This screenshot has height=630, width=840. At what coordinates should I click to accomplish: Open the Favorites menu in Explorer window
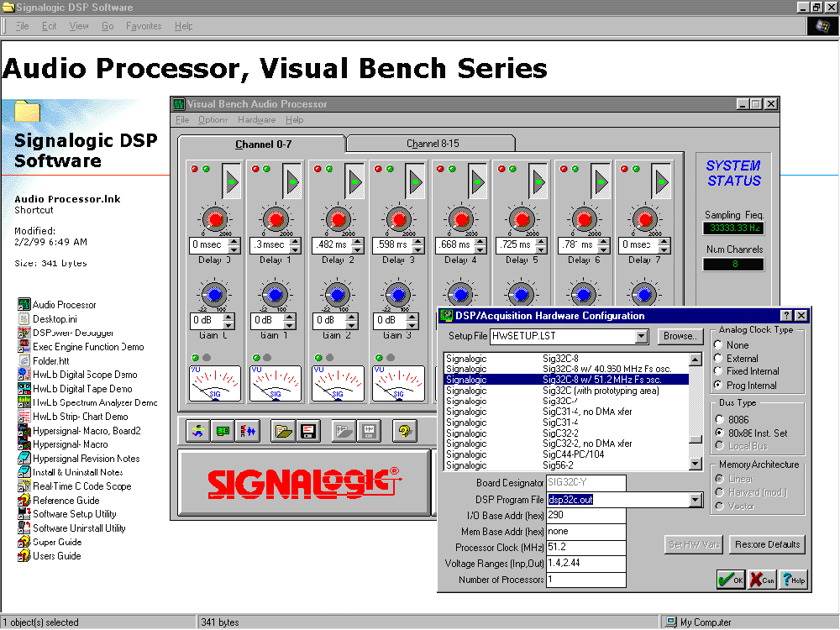pos(144,26)
